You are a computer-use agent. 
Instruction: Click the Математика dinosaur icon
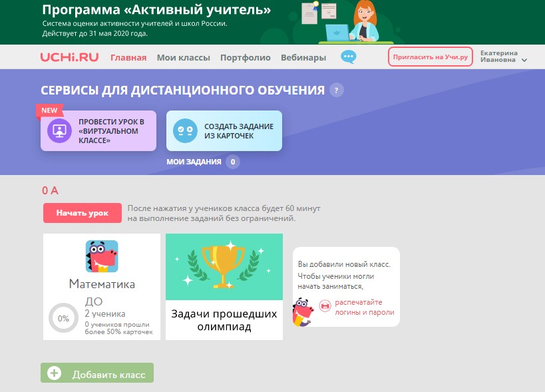(x=102, y=256)
